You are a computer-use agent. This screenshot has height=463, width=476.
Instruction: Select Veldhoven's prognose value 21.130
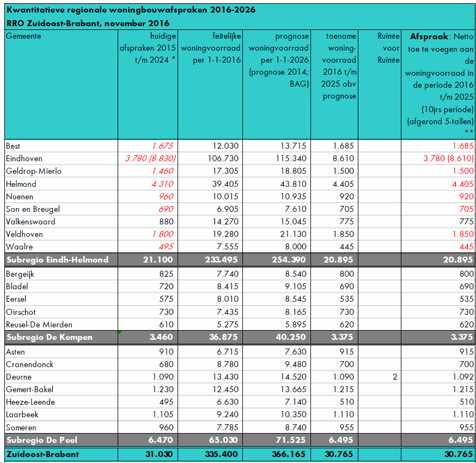[x=293, y=234]
